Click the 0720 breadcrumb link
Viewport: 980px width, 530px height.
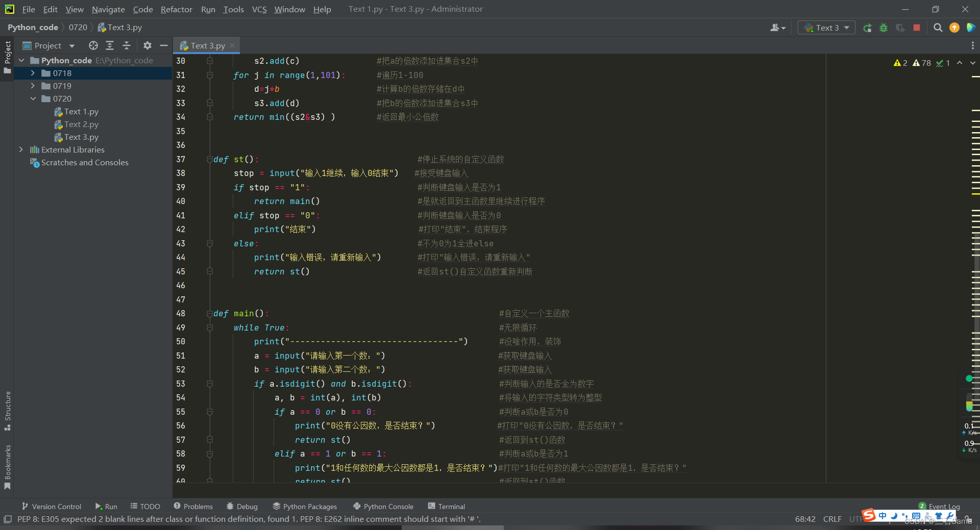pyautogui.click(x=78, y=27)
